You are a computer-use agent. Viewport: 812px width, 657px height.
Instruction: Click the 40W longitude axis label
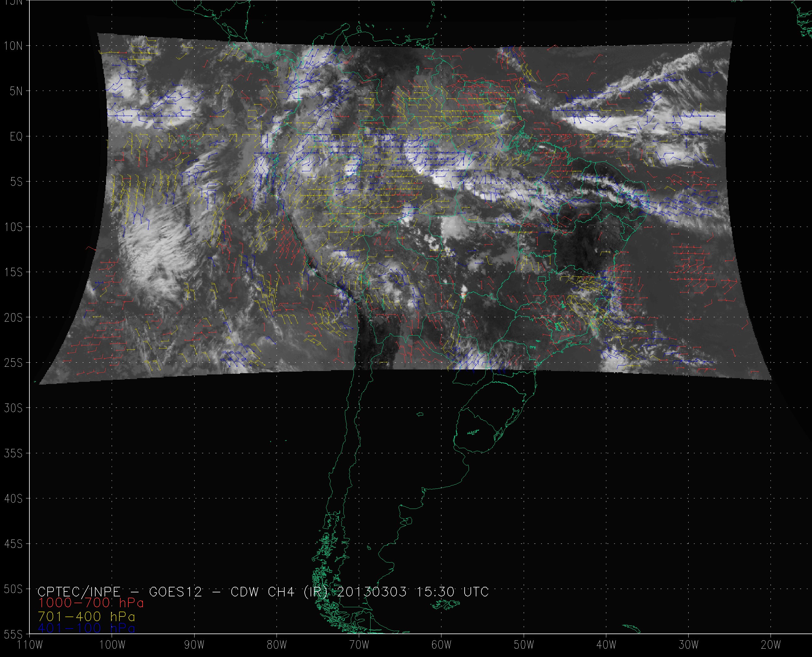pos(606,645)
